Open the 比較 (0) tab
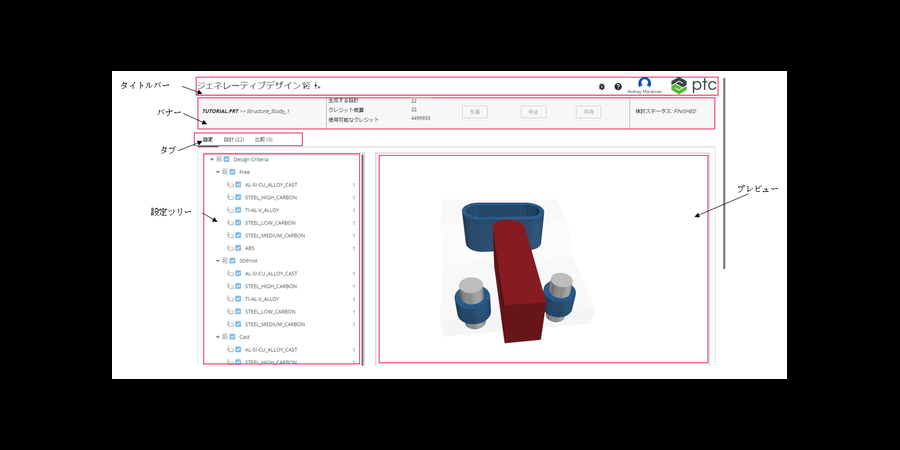Viewport: 900px width, 450px height. (x=263, y=139)
